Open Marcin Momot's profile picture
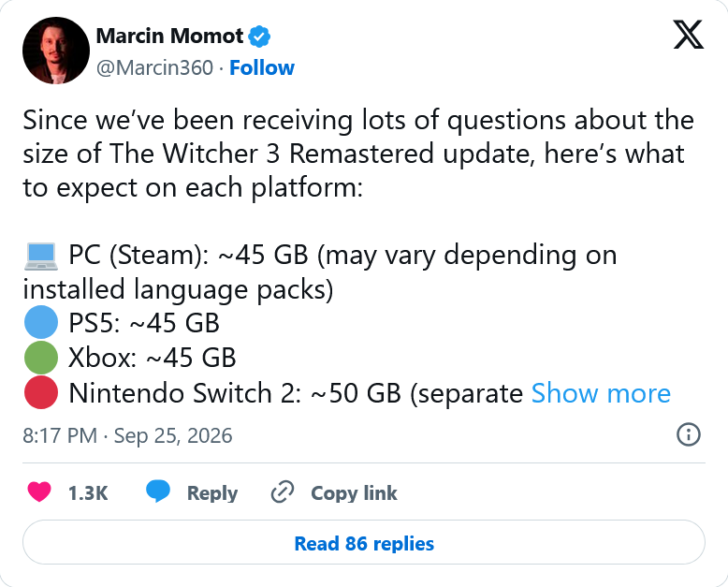The height and width of the screenshot is (587, 728). 56,51
